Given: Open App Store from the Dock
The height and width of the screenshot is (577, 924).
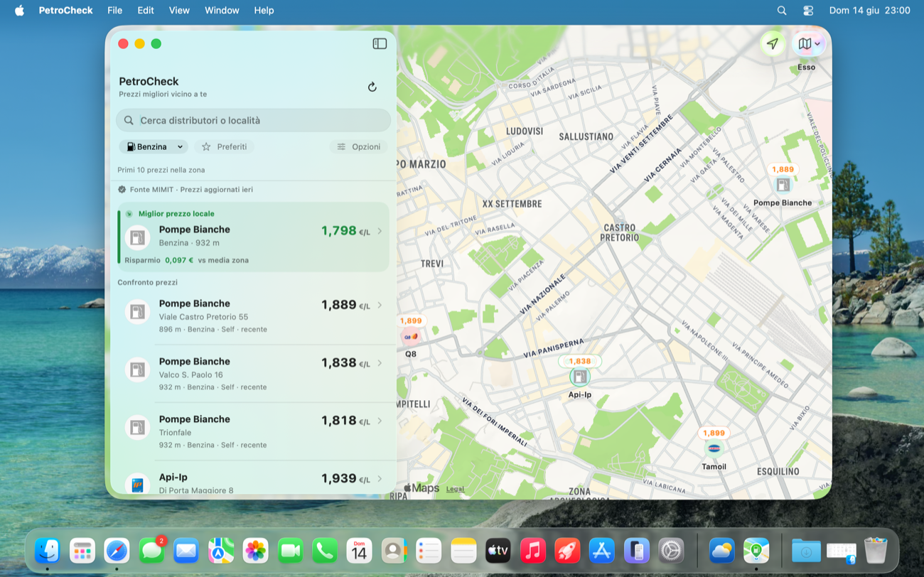Looking at the screenshot, I should (602, 551).
